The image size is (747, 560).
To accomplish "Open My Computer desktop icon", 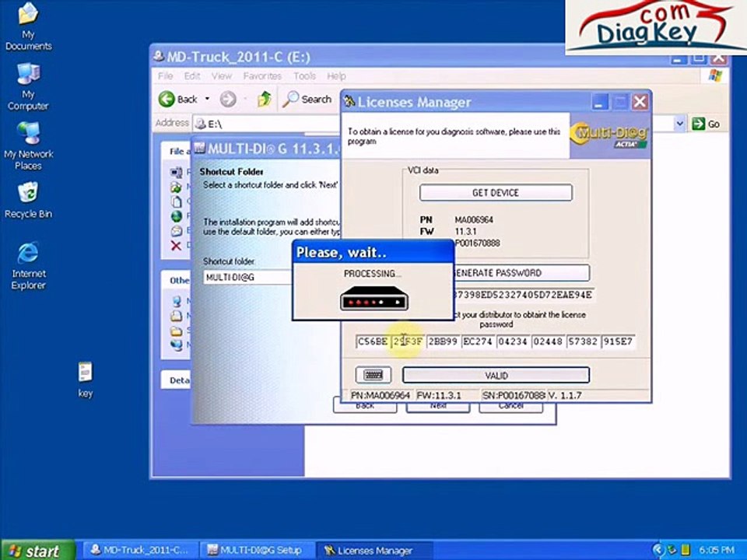I will click(x=28, y=86).
